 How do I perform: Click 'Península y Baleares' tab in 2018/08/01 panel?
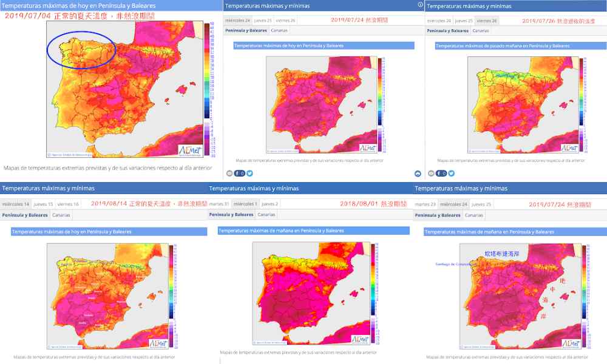coord(231,215)
